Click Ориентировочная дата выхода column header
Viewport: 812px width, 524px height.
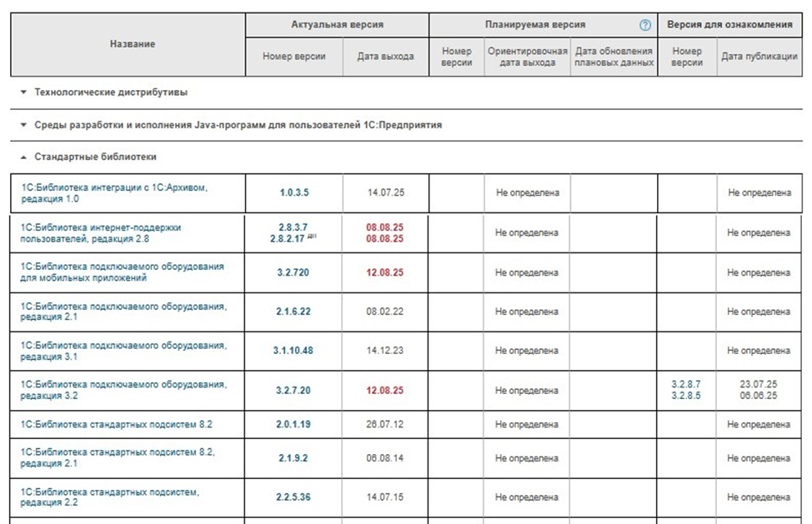click(527, 57)
